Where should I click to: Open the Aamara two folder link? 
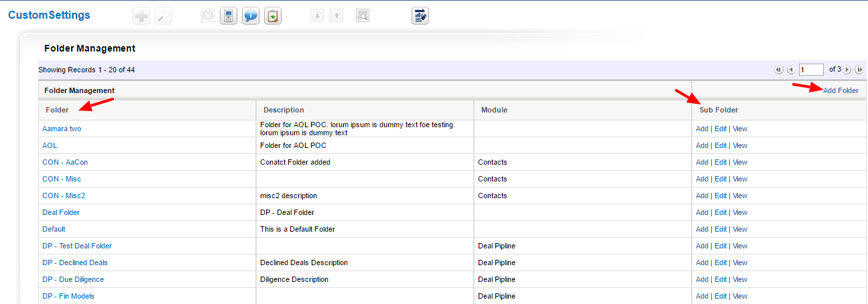point(62,129)
